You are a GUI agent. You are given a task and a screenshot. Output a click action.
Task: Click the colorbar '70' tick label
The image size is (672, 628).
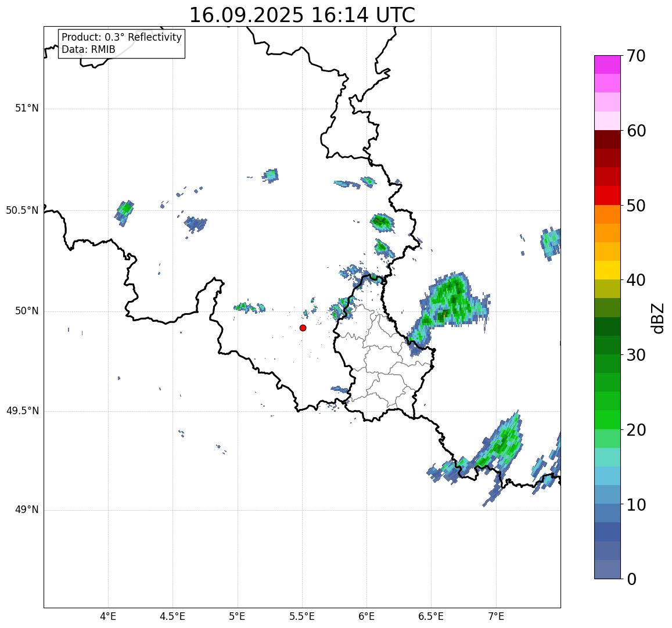636,56
